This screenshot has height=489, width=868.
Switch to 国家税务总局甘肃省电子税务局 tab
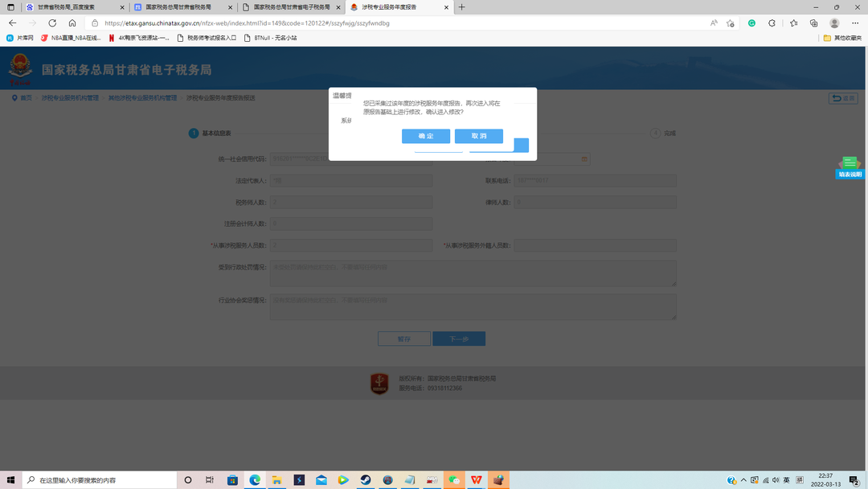coord(292,7)
